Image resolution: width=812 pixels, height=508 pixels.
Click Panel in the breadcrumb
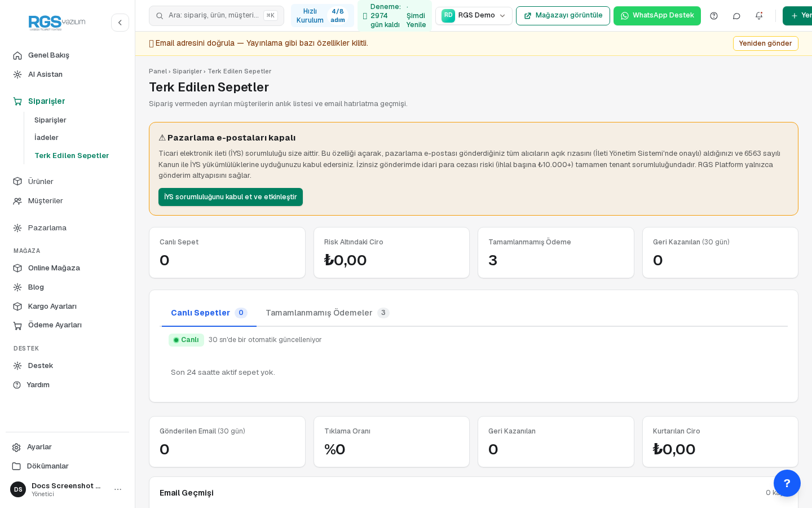click(158, 71)
